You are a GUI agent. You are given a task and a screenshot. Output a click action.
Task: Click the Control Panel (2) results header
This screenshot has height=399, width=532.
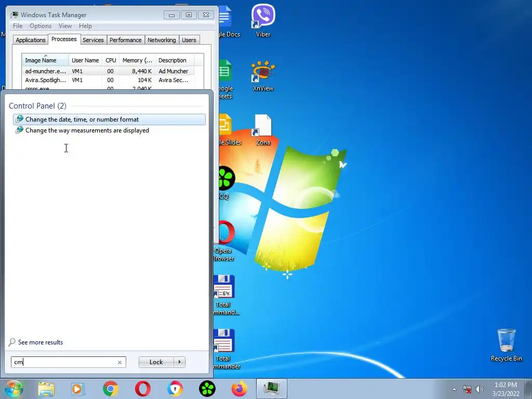click(37, 106)
